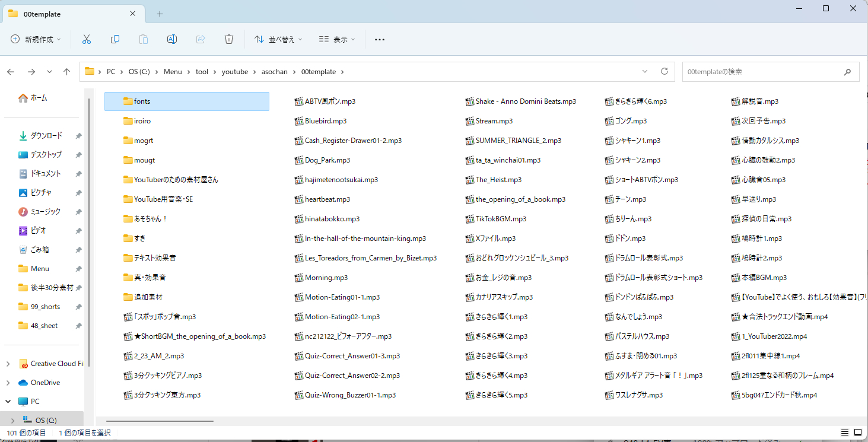Expand Creative Cloud Files in sidebar
Viewport: 868px width, 442px height.
click(x=8, y=364)
